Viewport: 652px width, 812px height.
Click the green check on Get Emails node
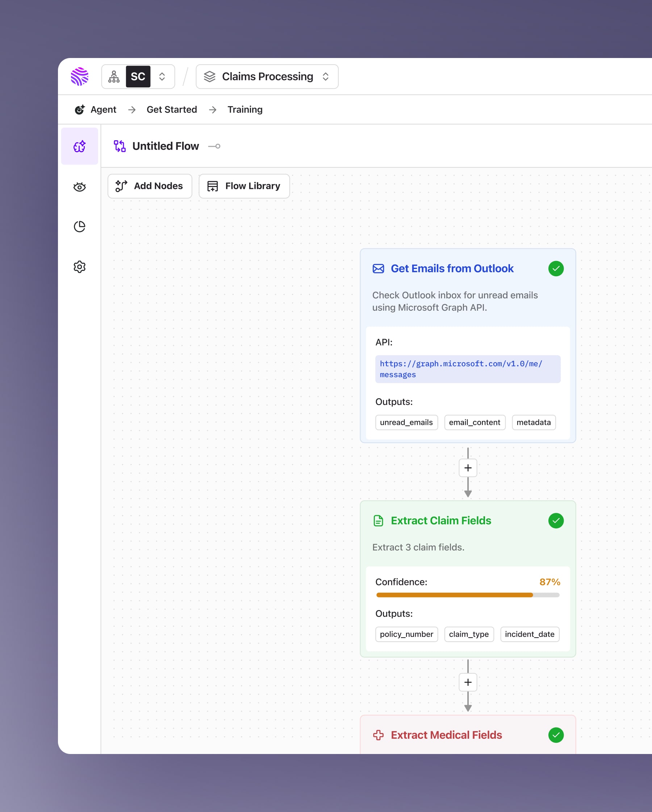(x=556, y=269)
